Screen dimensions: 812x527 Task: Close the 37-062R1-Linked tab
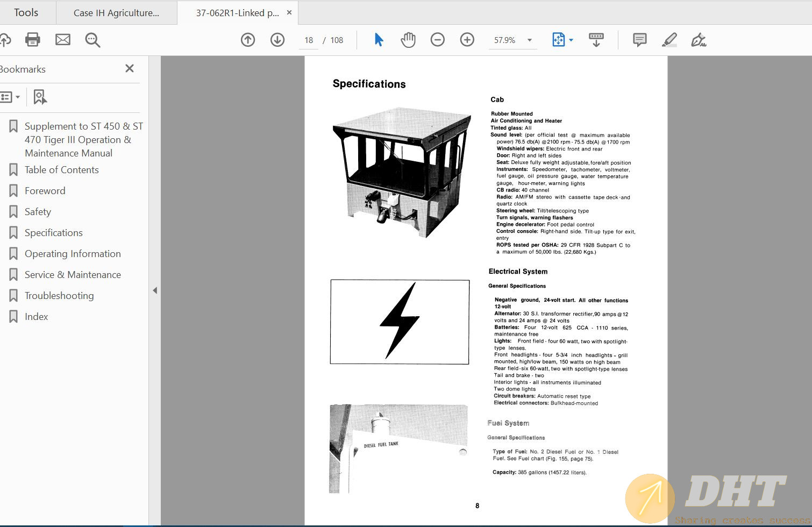[289, 12]
